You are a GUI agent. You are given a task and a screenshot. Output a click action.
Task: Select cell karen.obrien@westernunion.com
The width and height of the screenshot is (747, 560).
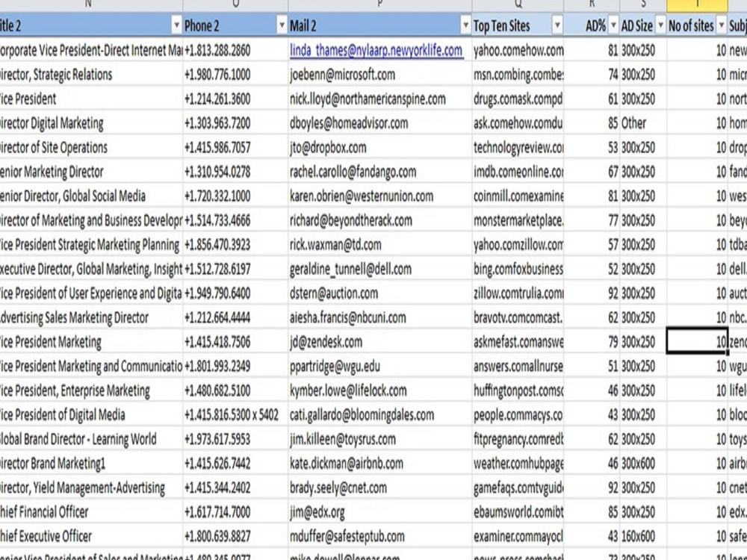(x=379, y=196)
